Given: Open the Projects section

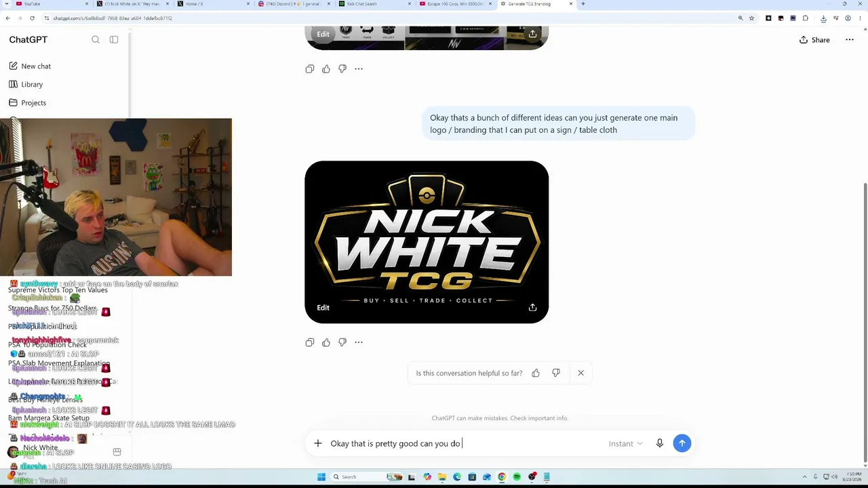Looking at the screenshot, I should click(33, 103).
